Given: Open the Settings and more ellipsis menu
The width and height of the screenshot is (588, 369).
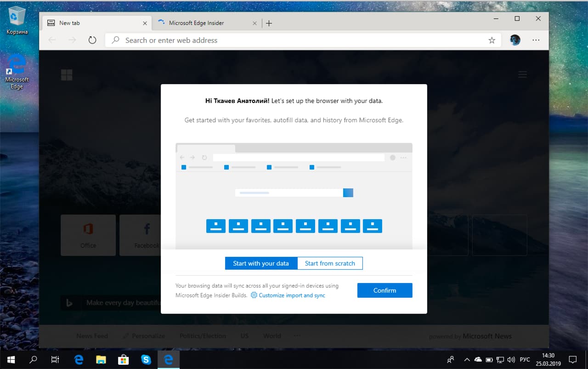Looking at the screenshot, I should pos(536,40).
